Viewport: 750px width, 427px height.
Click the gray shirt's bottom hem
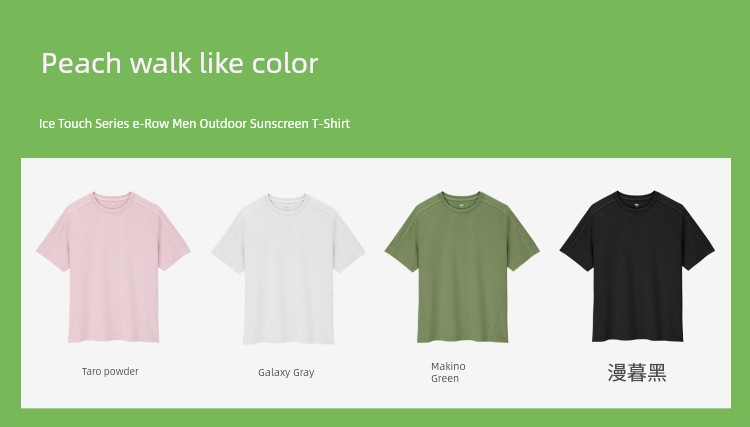(x=288, y=341)
